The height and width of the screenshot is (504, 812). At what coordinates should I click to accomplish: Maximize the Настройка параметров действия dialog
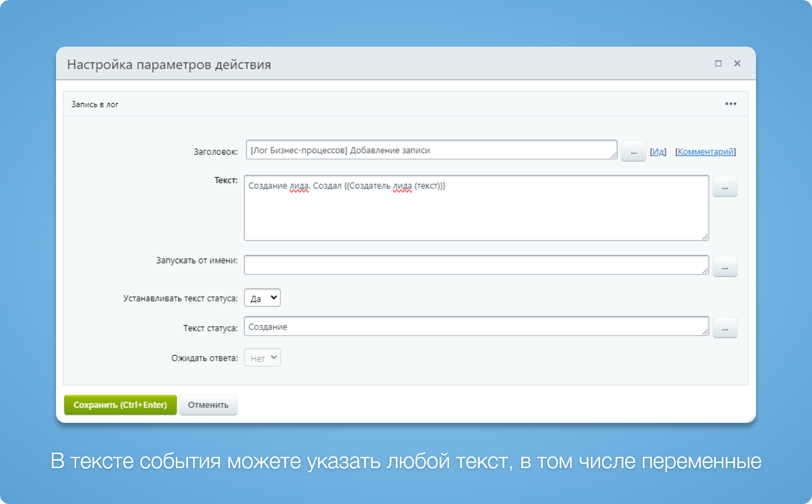718,63
